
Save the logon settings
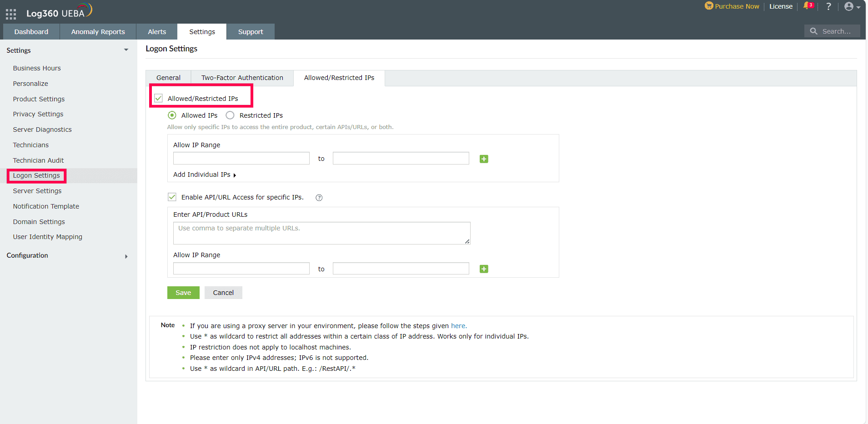(183, 292)
